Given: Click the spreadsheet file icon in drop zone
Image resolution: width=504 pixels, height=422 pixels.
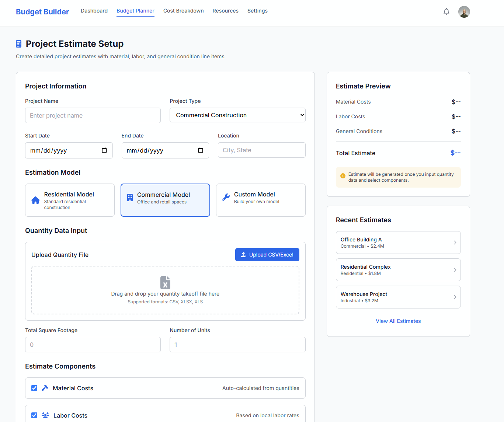Looking at the screenshot, I should click(165, 282).
